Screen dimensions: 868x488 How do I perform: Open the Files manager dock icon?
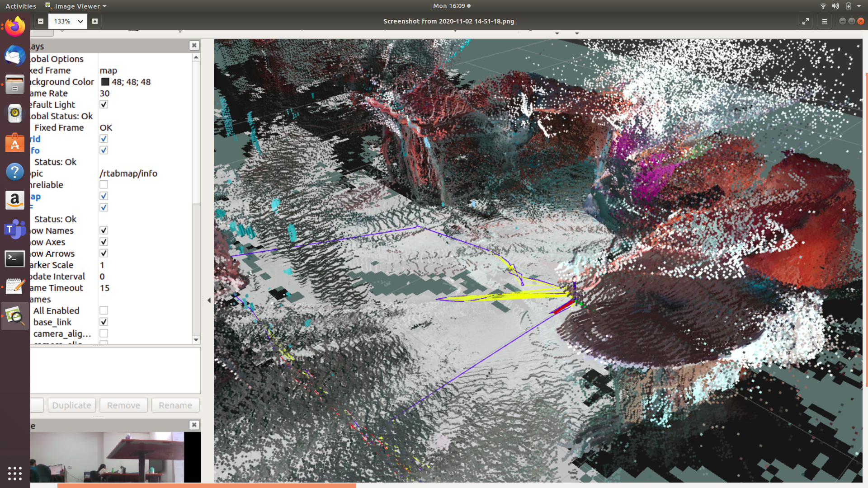15,85
